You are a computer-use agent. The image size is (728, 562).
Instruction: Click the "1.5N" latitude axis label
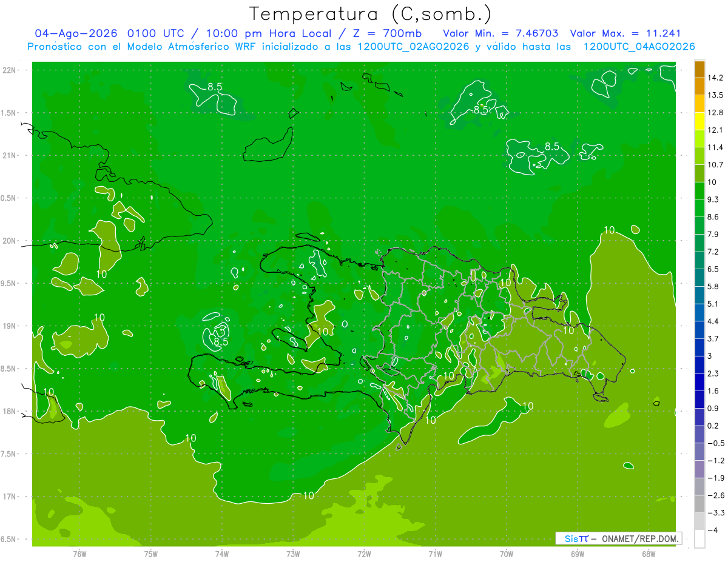click(x=9, y=113)
